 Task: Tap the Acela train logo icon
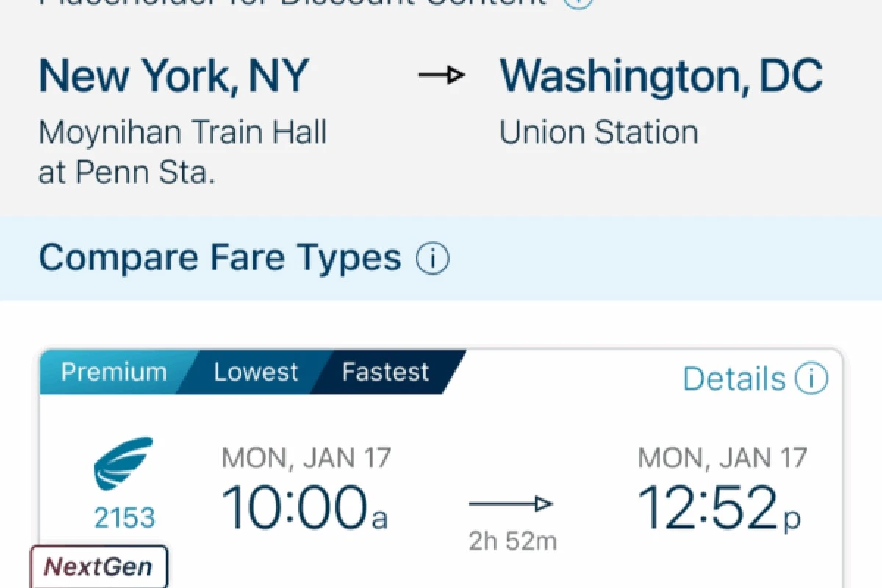124,463
